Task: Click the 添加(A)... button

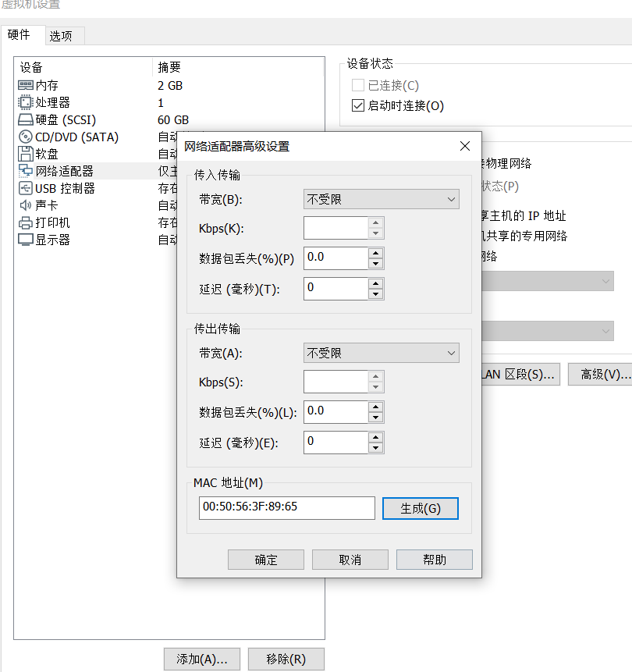Action: coord(202,659)
